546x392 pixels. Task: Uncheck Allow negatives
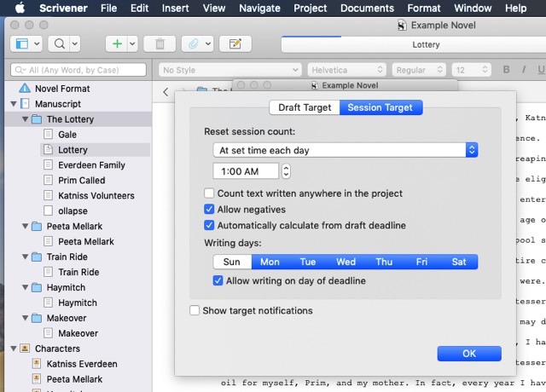209,209
